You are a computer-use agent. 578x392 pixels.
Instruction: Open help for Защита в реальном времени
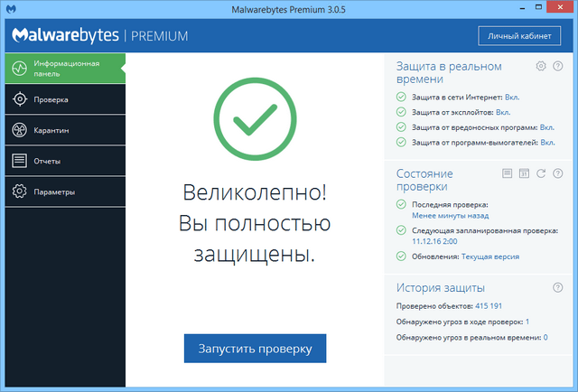point(558,66)
